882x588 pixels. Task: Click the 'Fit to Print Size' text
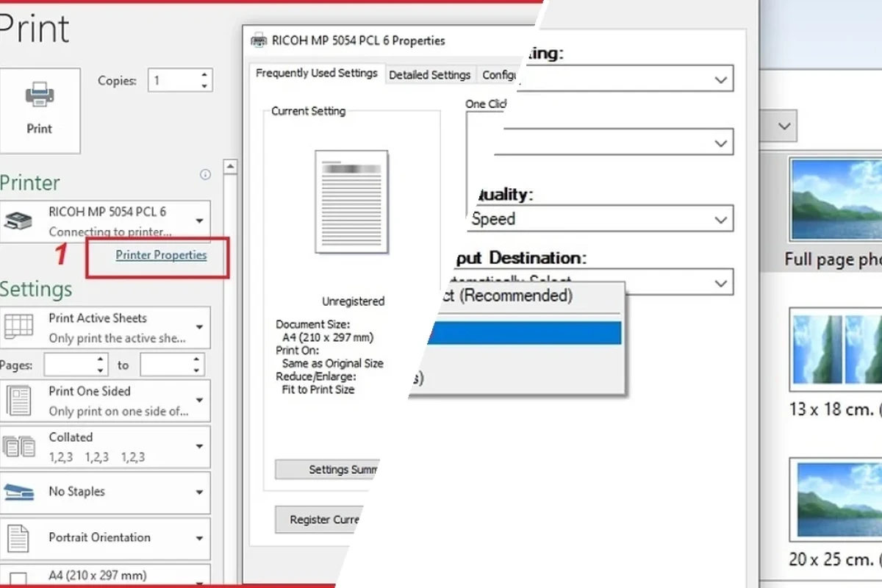[318, 390]
